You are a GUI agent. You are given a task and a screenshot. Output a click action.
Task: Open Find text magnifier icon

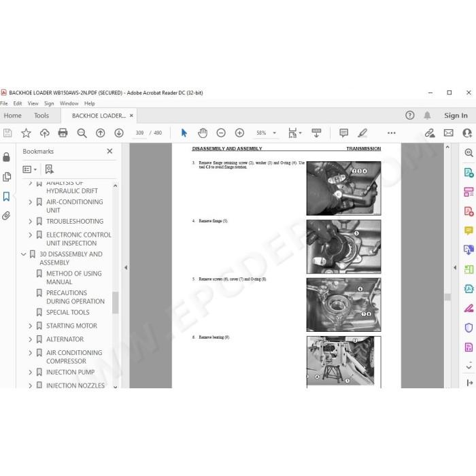[82, 133]
